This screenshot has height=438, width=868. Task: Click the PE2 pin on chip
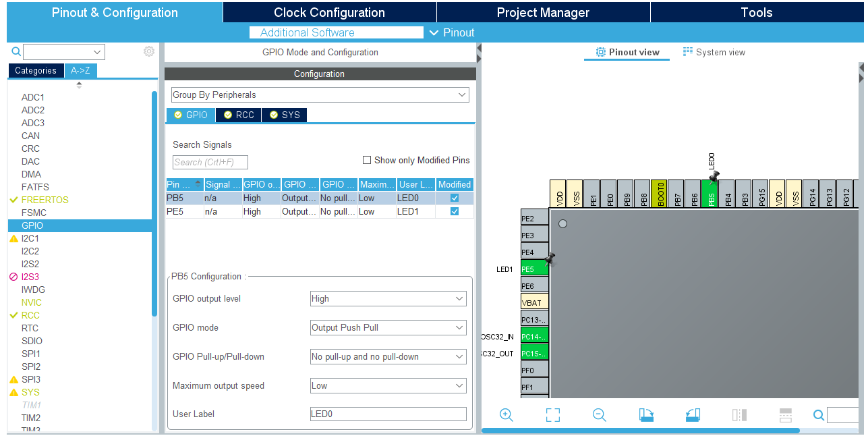[535, 218]
